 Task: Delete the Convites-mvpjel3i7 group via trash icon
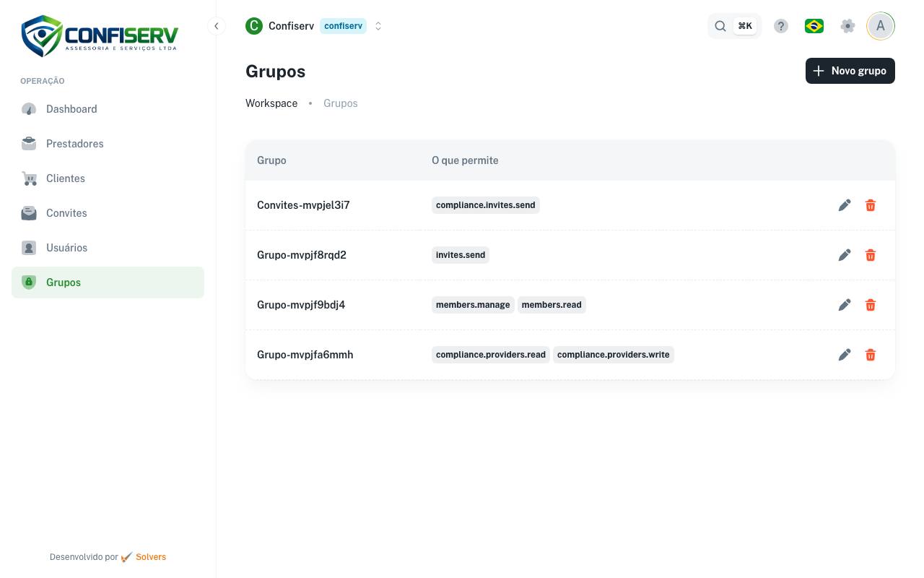click(871, 205)
